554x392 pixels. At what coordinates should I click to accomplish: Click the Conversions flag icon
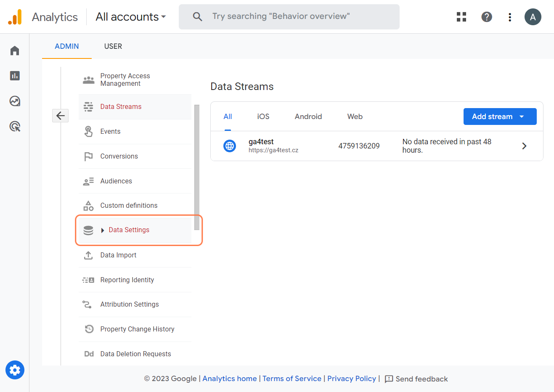88,156
